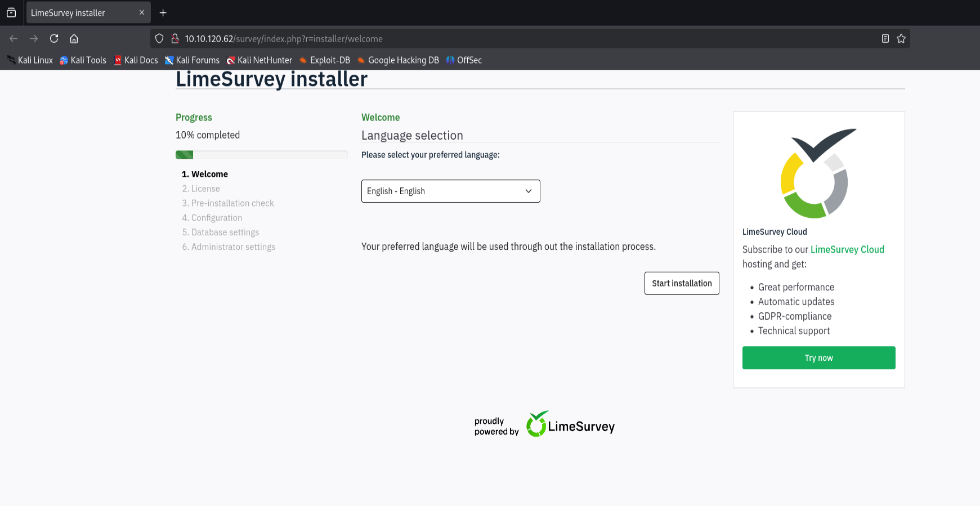Click the shield tracking protection icon

159,39
